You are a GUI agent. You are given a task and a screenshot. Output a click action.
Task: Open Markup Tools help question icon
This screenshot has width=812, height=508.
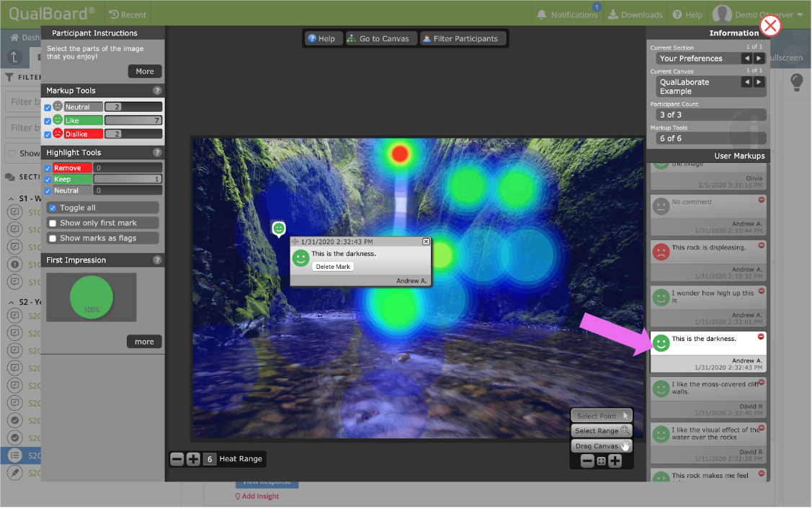[157, 91]
